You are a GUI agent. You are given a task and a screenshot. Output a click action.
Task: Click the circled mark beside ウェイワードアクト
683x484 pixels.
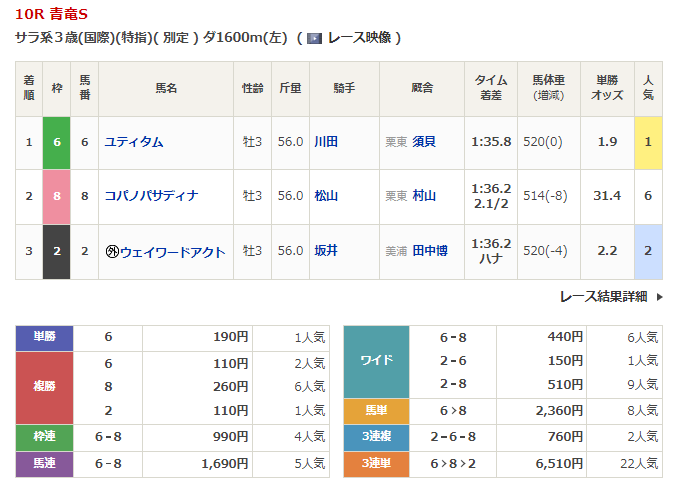pyautogui.click(x=112, y=252)
